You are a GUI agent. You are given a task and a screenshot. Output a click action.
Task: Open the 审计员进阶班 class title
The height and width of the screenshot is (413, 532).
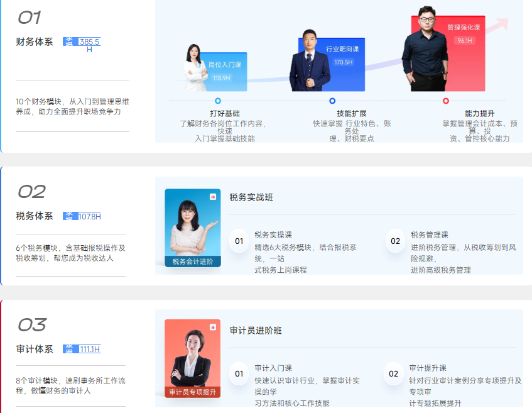(x=256, y=331)
